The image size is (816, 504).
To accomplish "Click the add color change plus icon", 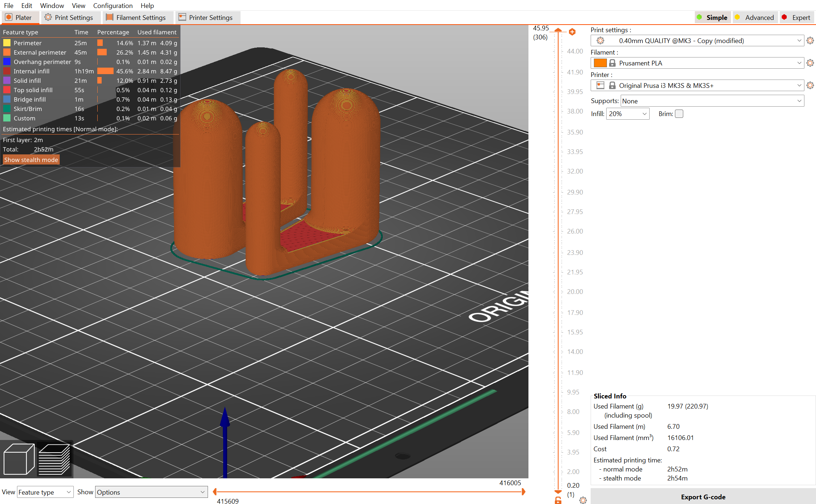I will coord(572,32).
